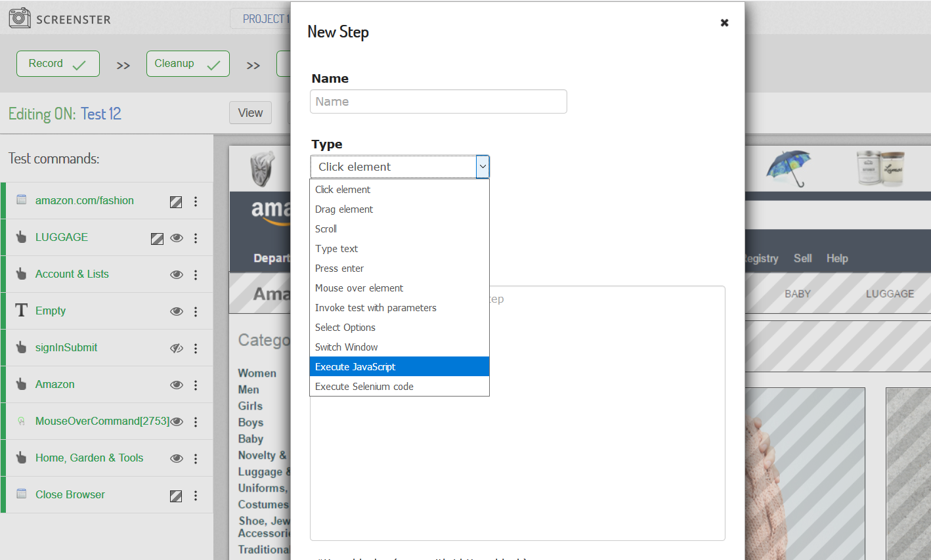Click the hand icon beside Amazon step

click(21, 384)
